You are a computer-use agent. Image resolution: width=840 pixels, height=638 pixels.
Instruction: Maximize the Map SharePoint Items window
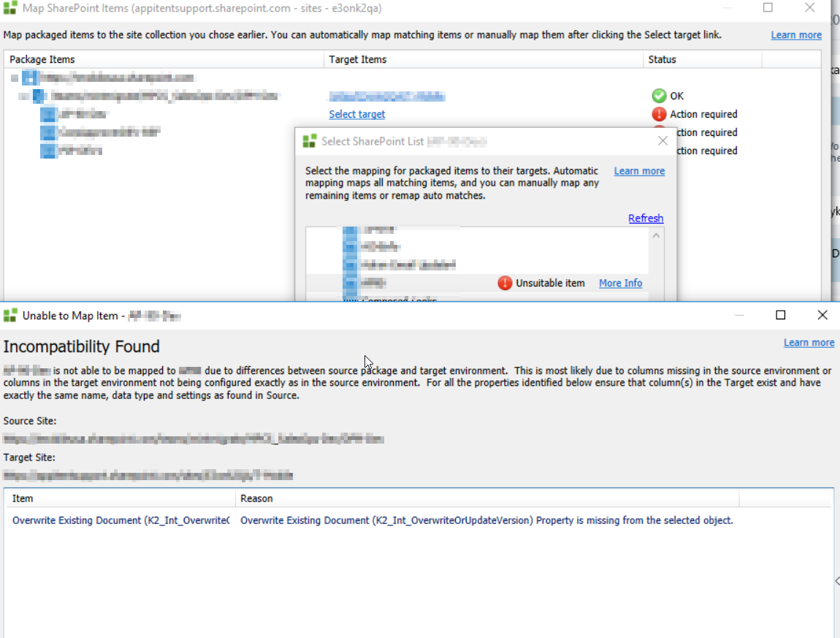pos(768,7)
